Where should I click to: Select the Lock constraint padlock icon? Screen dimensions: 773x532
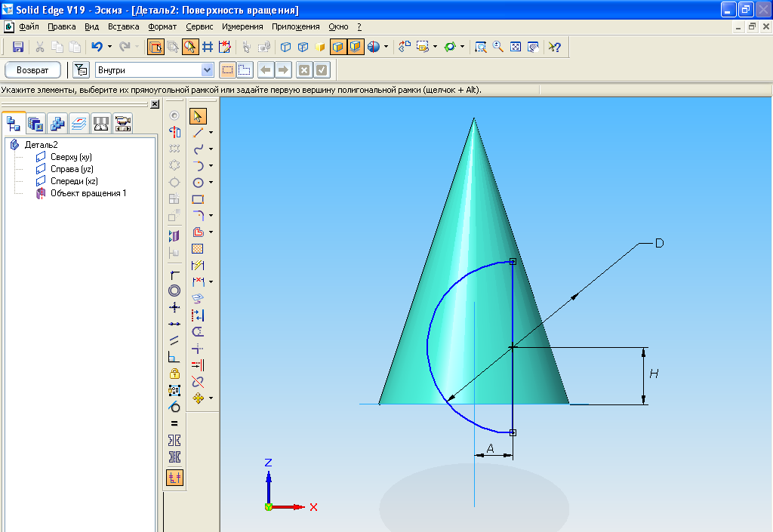[x=174, y=374]
